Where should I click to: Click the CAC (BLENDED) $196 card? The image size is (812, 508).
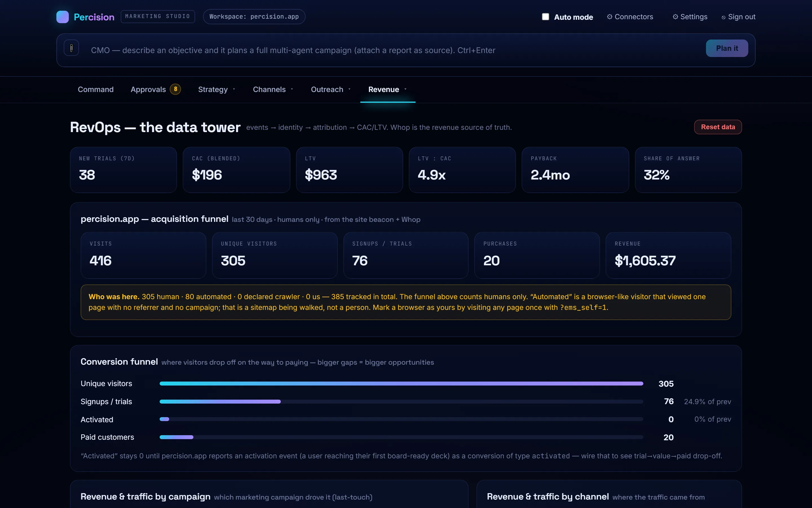[x=237, y=170]
